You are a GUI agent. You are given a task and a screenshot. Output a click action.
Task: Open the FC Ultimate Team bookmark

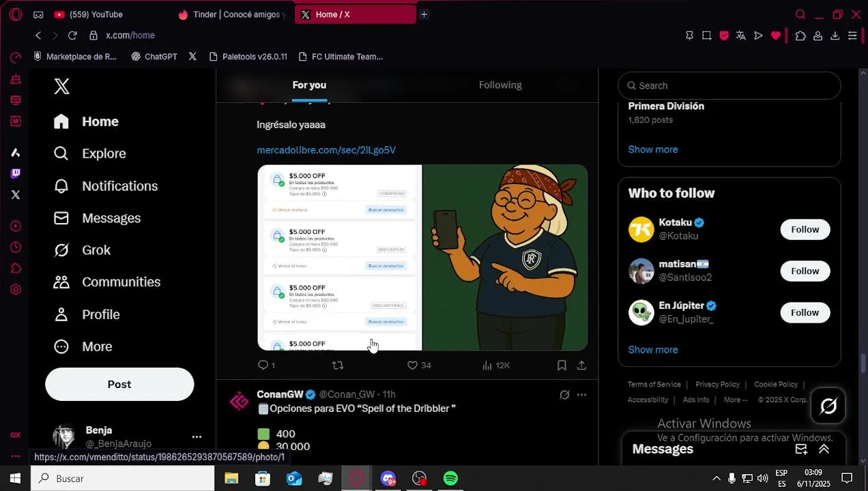[x=340, y=57]
